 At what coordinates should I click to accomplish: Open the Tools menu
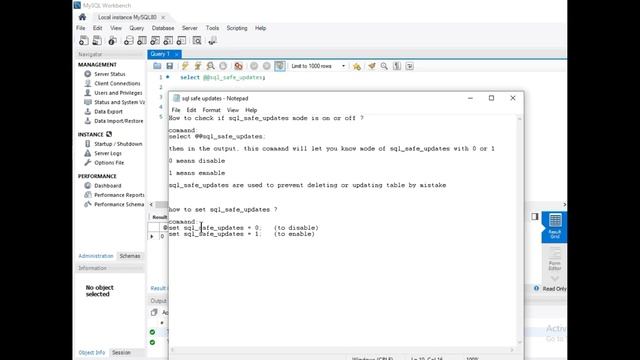click(212, 28)
